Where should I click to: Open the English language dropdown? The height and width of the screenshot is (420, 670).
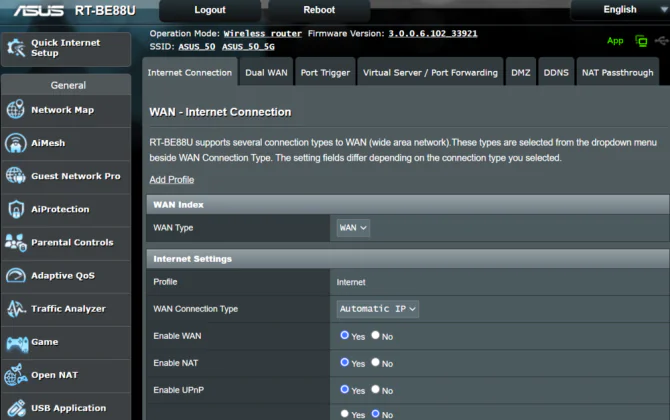click(x=620, y=10)
